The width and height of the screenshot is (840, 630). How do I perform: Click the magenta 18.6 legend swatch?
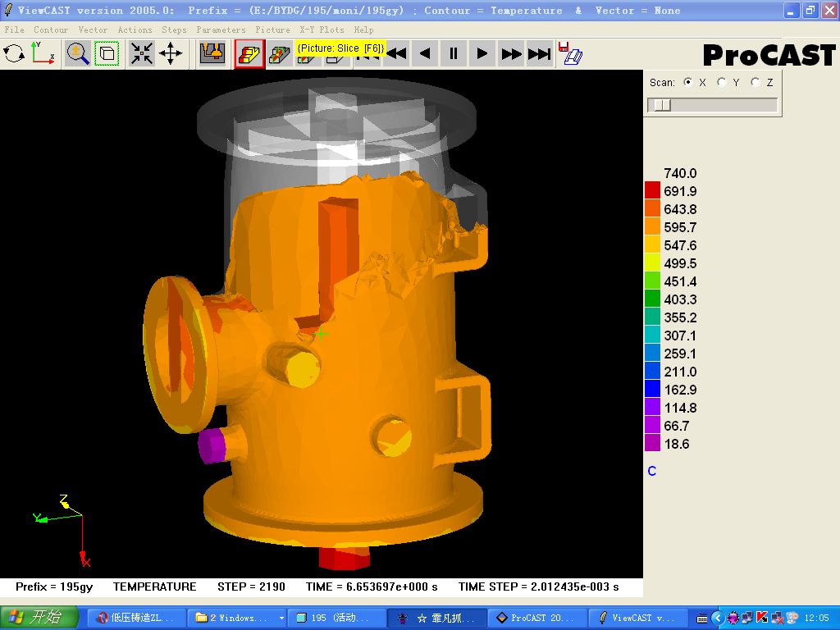click(652, 442)
